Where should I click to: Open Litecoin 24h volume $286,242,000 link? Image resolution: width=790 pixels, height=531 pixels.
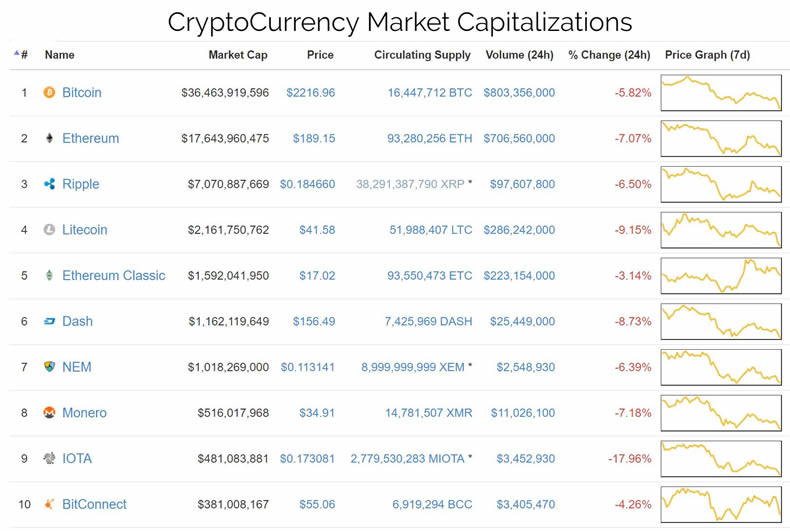(x=518, y=230)
